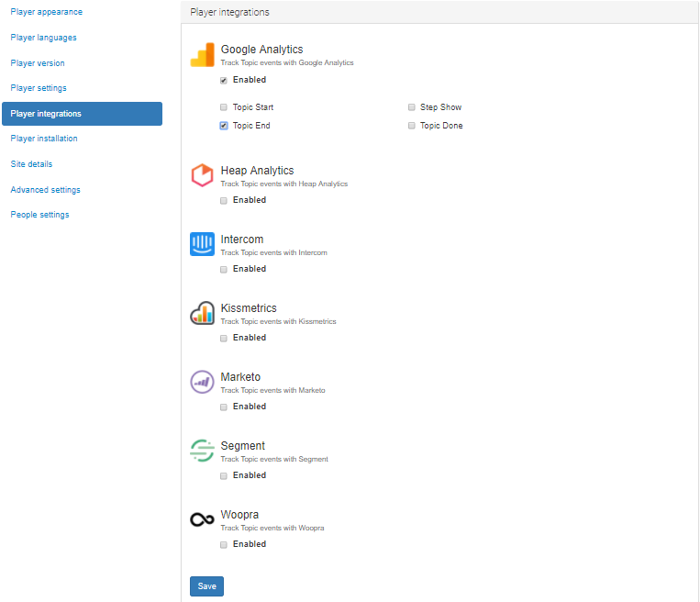Click the Marketo heading text
Viewport: 700px width, 602px height.
[x=240, y=377]
